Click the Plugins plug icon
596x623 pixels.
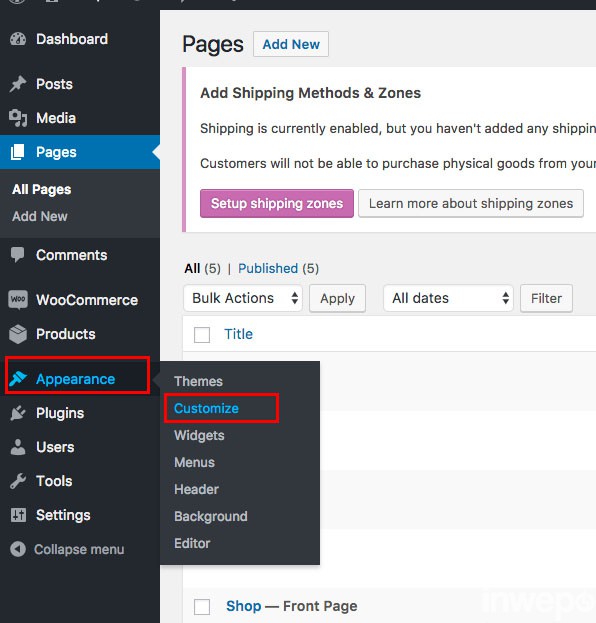18,413
